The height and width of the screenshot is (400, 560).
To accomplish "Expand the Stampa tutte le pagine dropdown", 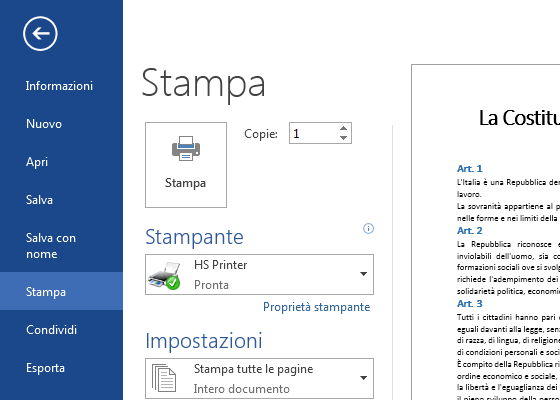I will tap(364, 378).
